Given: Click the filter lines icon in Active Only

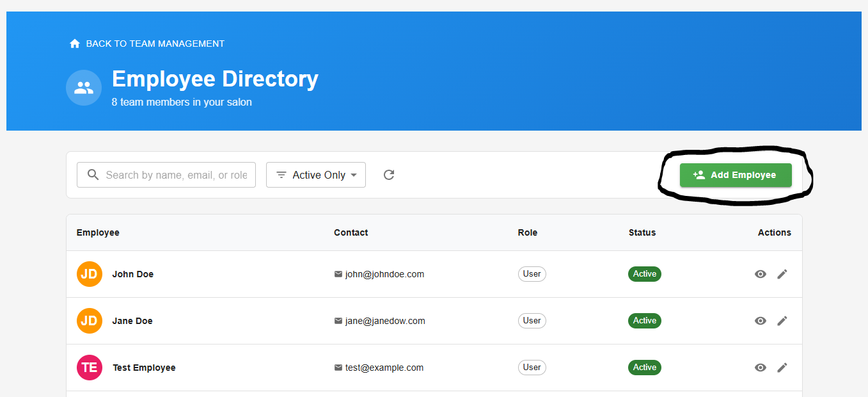Looking at the screenshot, I should tap(281, 175).
